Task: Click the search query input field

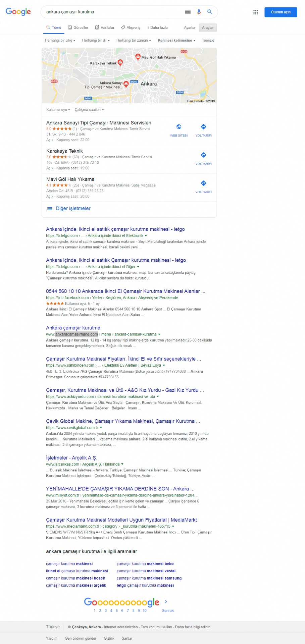Action: pos(114,12)
